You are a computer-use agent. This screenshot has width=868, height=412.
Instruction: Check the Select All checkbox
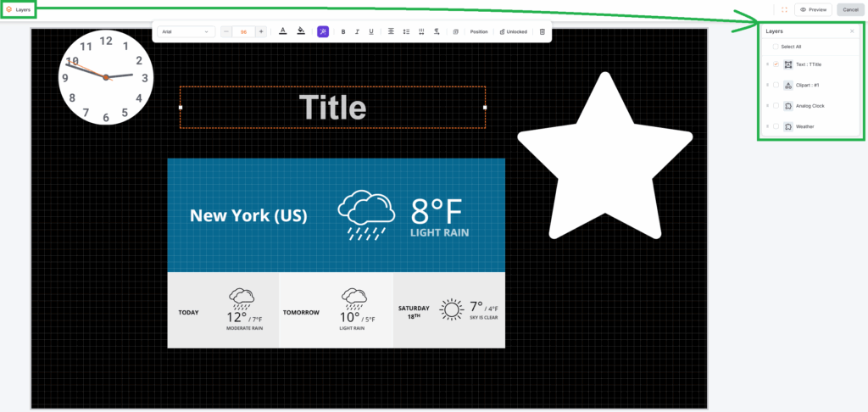point(776,47)
